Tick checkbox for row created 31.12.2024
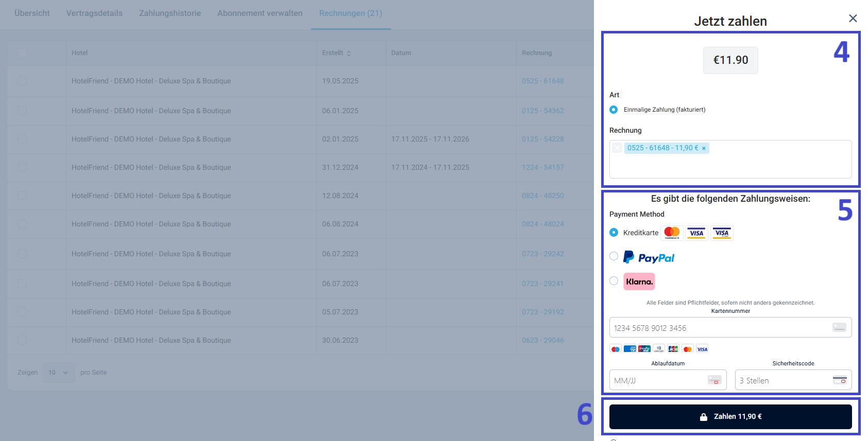868x441 pixels. (x=22, y=167)
